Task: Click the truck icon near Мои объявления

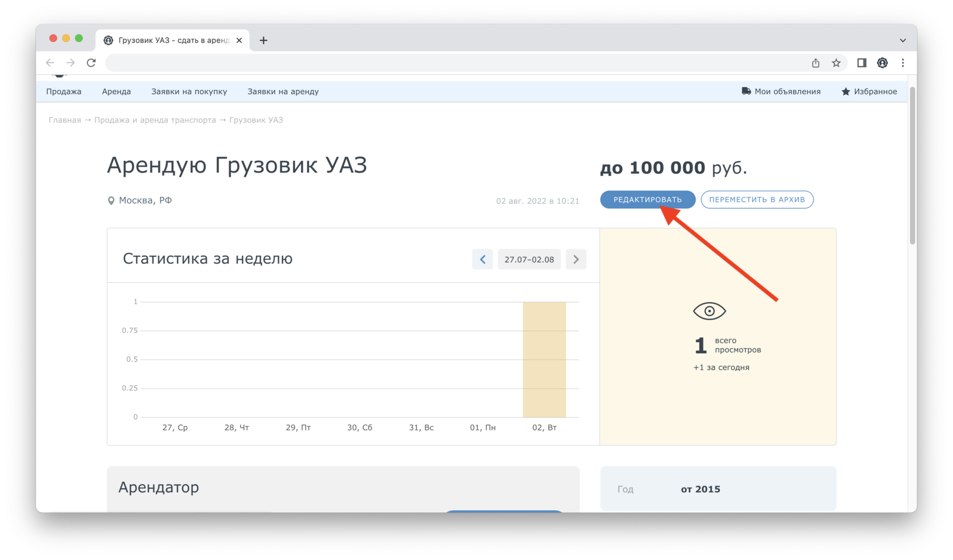Action: (x=746, y=91)
